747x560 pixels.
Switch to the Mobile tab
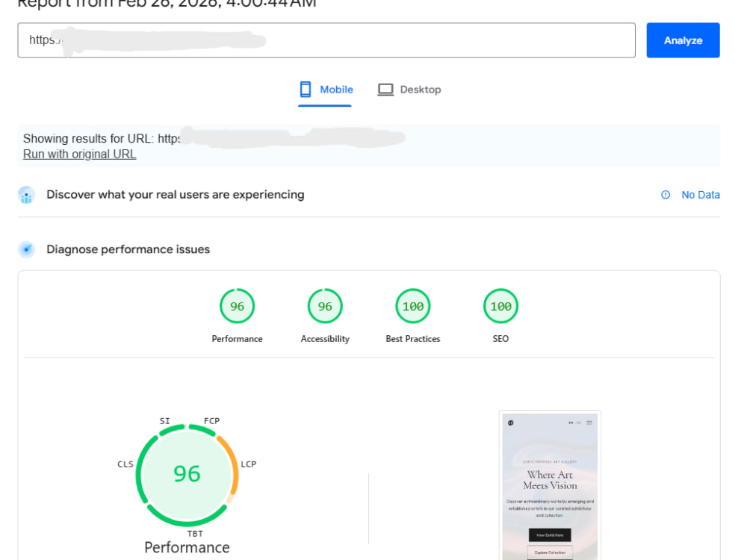(x=326, y=90)
